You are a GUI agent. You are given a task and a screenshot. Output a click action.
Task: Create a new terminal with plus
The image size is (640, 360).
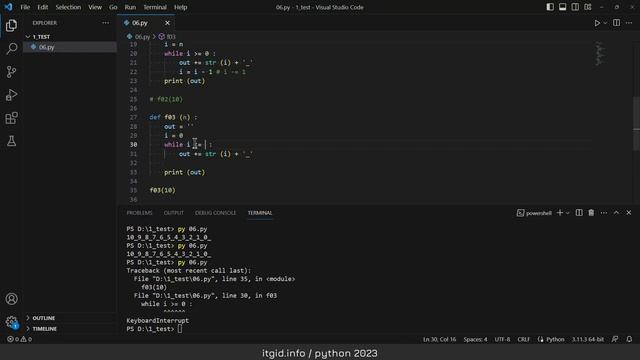pos(560,213)
